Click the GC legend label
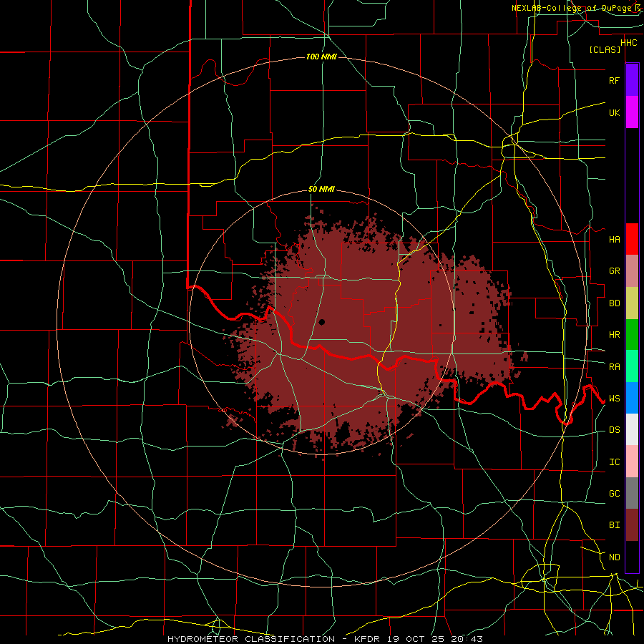Image resolution: width=644 pixels, height=644 pixels. (x=614, y=493)
